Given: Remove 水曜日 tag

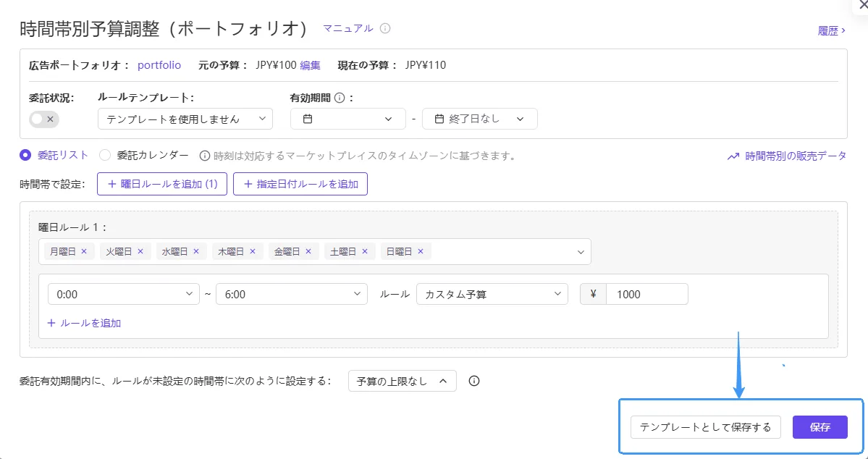Looking at the screenshot, I should coord(196,251).
